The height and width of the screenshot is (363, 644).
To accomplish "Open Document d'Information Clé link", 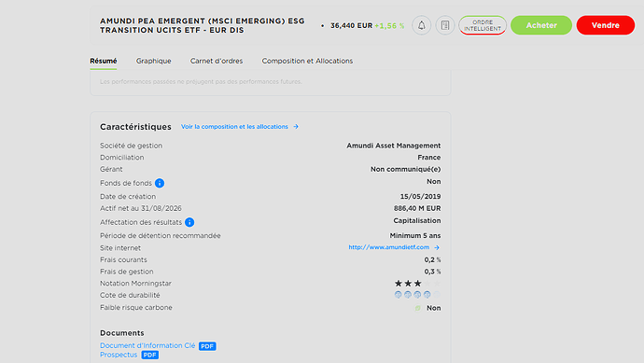I will coord(147,346).
